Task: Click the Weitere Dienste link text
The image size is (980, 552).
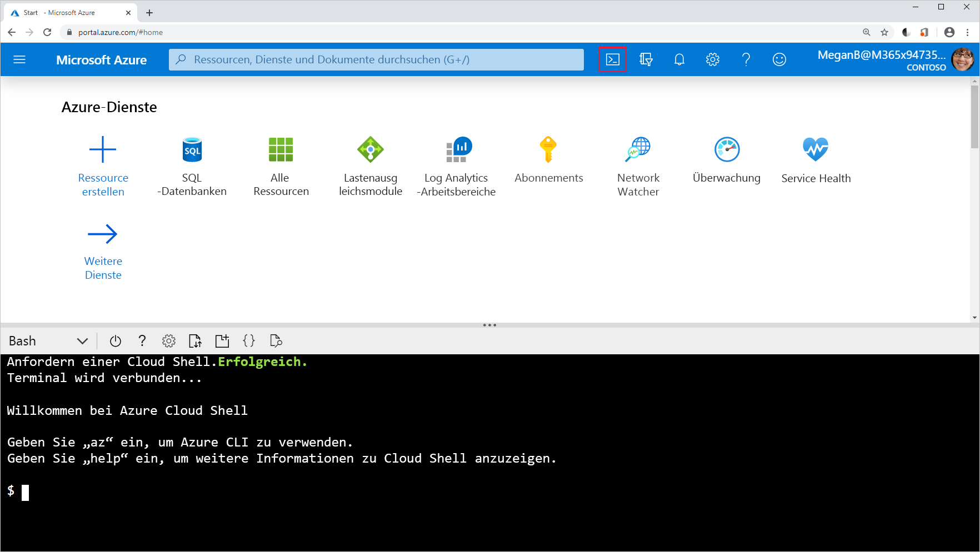Action: (x=103, y=268)
